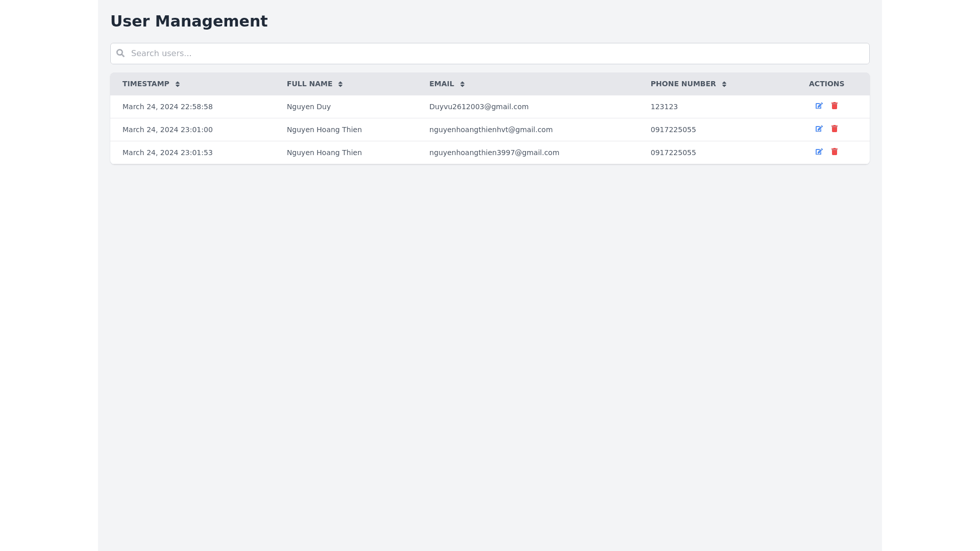Sort the table by Full Name
The image size is (980, 551).
click(340, 84)
